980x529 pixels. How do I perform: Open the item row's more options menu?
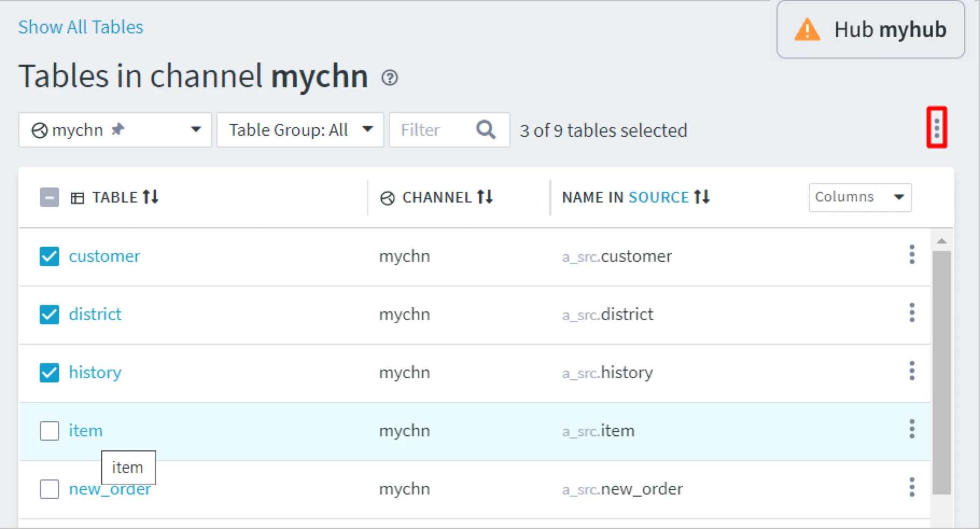(x=912, y=429)
